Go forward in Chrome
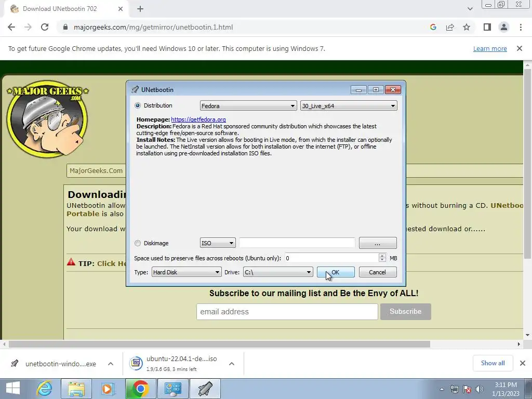The image size is (532, 399). point(28,27)
